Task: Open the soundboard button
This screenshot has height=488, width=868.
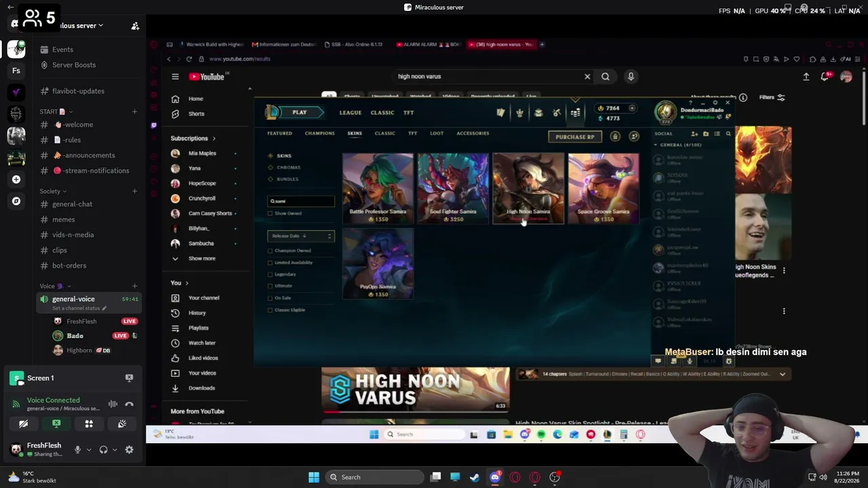Action: pos(122,424)
